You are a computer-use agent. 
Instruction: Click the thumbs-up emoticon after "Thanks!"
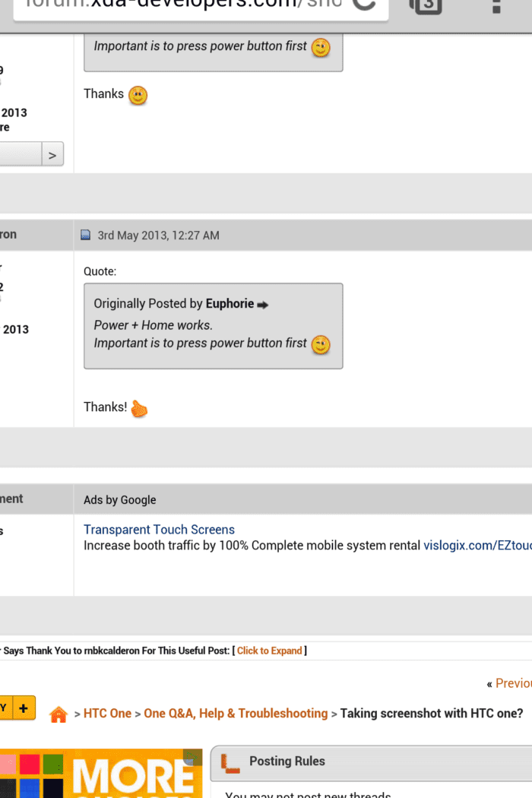click(x=139, y=408)
